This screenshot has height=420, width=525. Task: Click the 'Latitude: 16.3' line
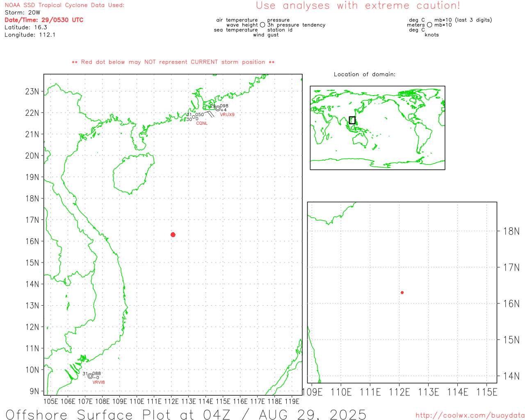click(26, 27)
